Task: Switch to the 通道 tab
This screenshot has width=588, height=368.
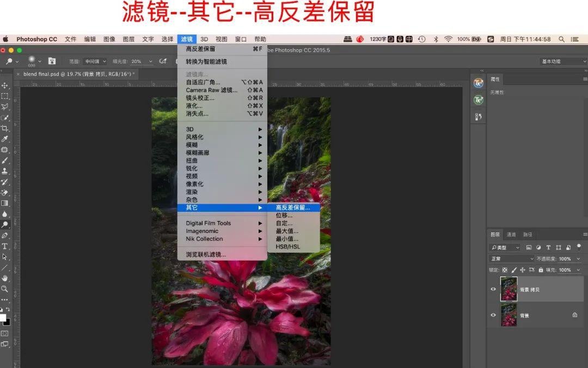Action: 511,235
